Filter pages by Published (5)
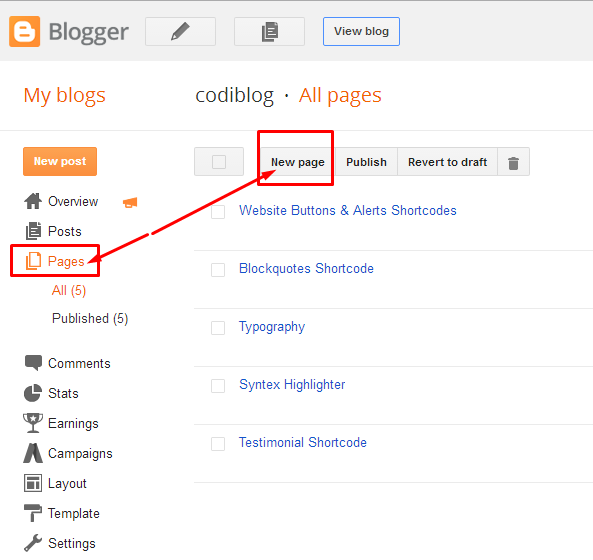The width and height of the screenshot is (593, 560). [x=90, y=318]
